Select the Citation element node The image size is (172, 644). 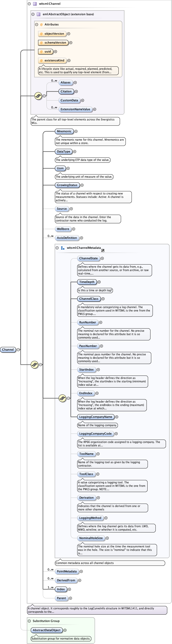coord(66,92)
